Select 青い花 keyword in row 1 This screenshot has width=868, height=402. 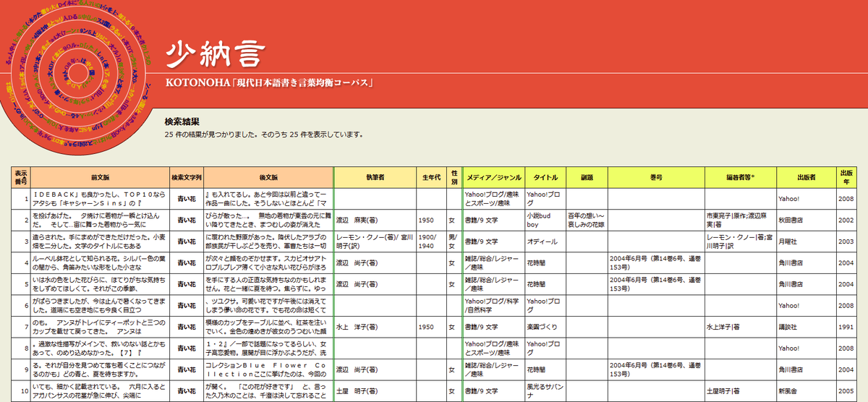186,199
